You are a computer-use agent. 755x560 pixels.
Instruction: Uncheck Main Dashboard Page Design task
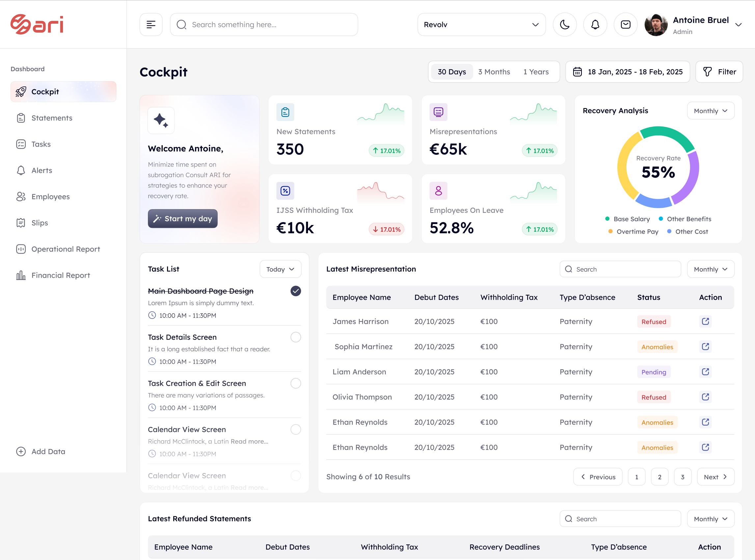tap(295, 291)
